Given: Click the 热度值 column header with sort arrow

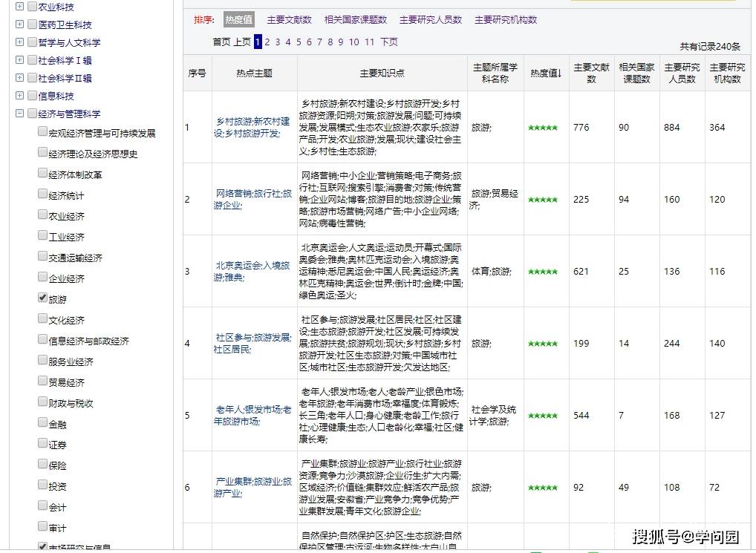Looking at the screenshot, I should tap(547, 73).
